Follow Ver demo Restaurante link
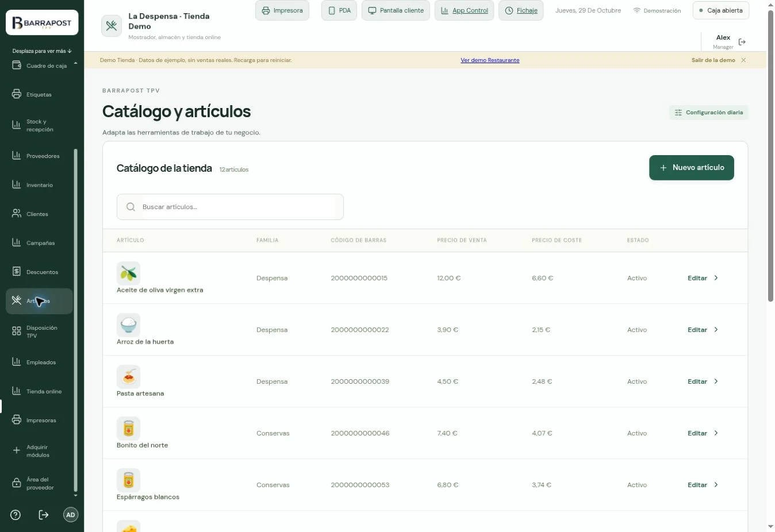This screenshot has height=532, width=775. click(x=490, y=60)
